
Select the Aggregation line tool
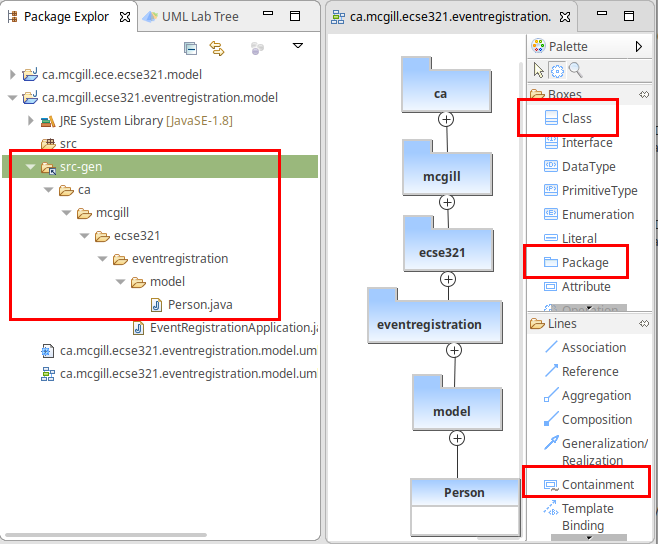[588, 395]
